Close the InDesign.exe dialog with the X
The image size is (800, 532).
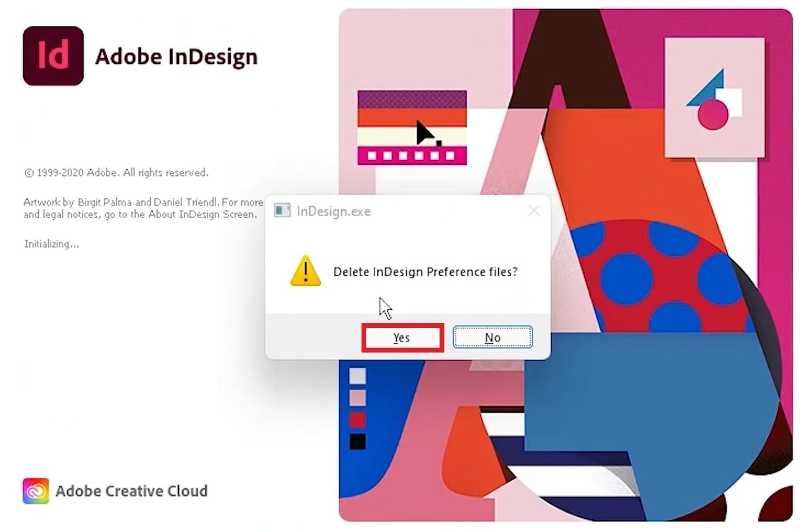pos(534,211)
